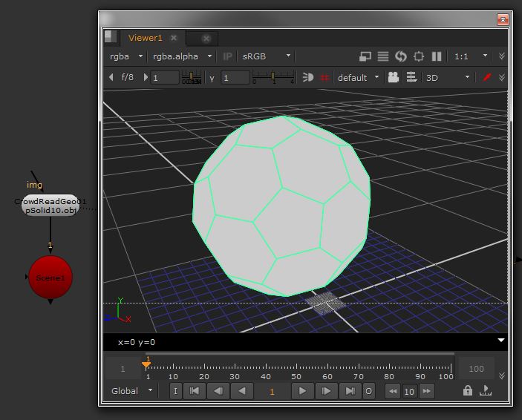Expand the top toolbar overflow chevron
522x420 pixels.
click(x=502, y=56)
